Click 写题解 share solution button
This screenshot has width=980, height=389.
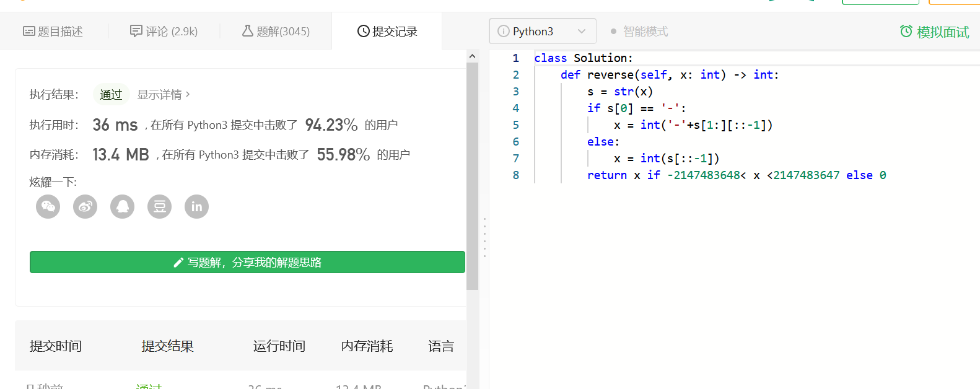tap(247, 262)
